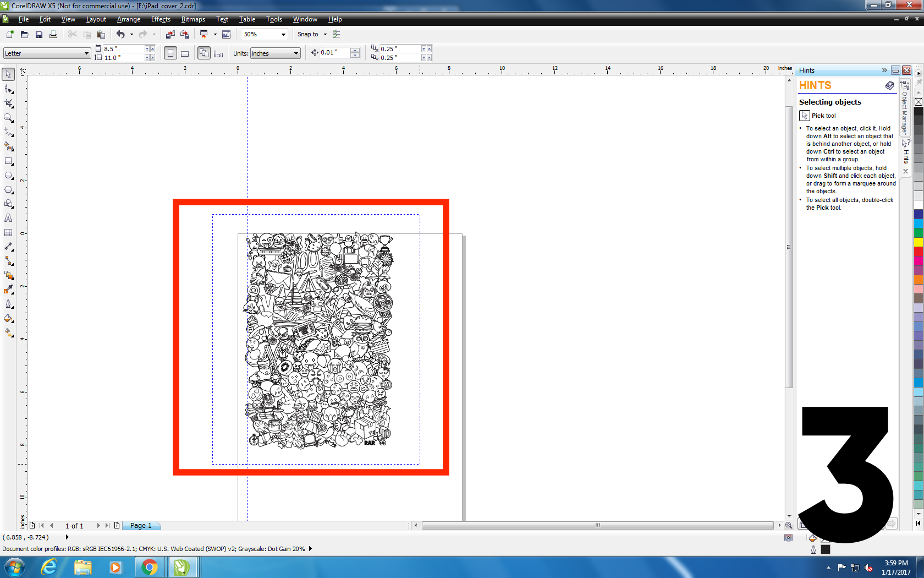Open Internet Explorer from taskbar

[x=49, y=567]
